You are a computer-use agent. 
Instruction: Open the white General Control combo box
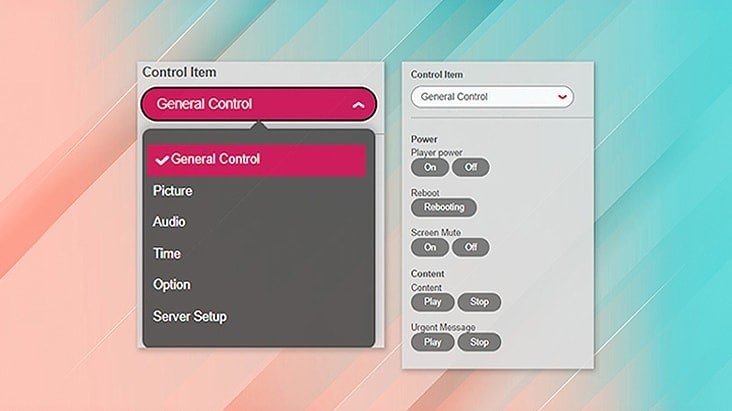click(492, 97)
